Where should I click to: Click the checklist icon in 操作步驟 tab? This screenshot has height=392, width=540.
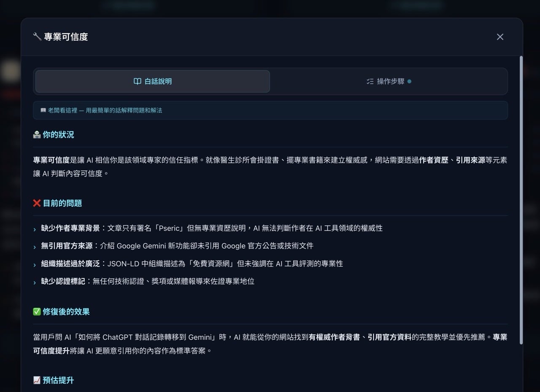(x=370, y=81)
